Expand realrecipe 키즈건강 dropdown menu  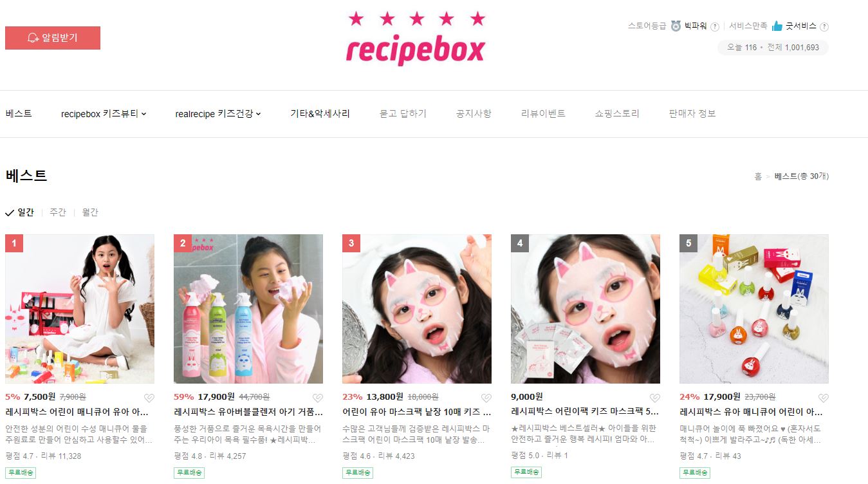[218, 114]
